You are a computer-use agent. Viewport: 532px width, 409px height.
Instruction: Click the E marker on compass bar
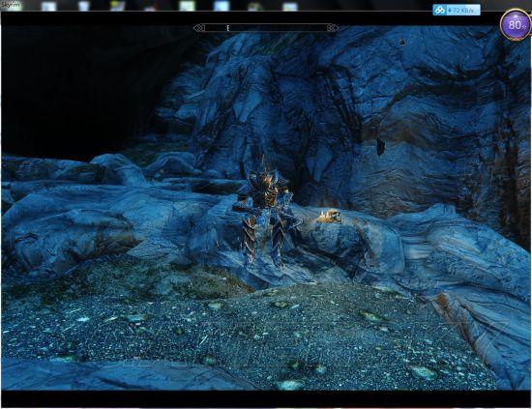pos(228,28)
